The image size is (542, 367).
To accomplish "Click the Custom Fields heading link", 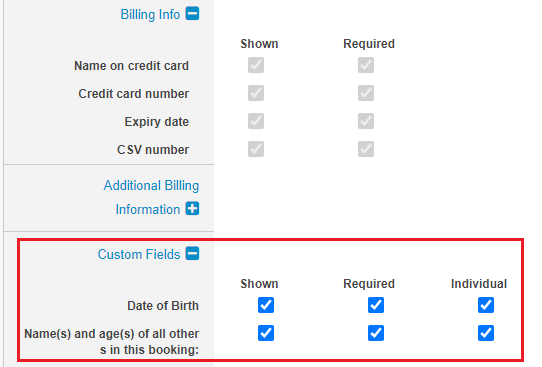I will [x=139, y=254].
